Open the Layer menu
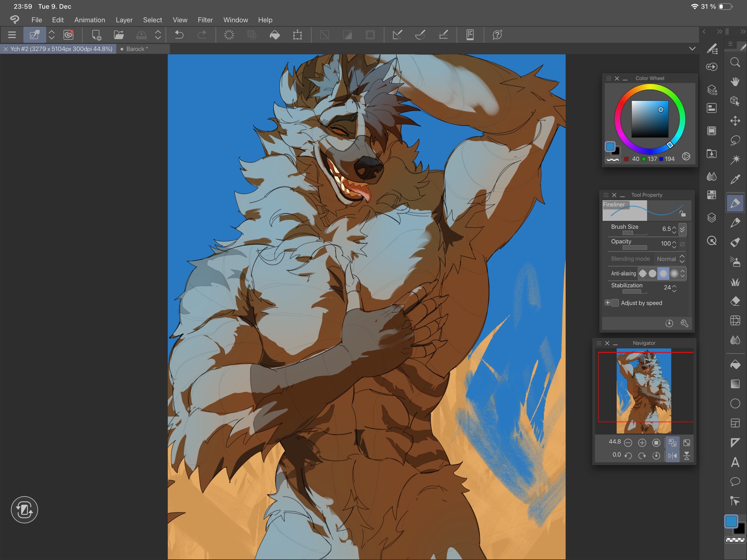Image resolution: width=747 pixels, height=560 pixels. 124,20
